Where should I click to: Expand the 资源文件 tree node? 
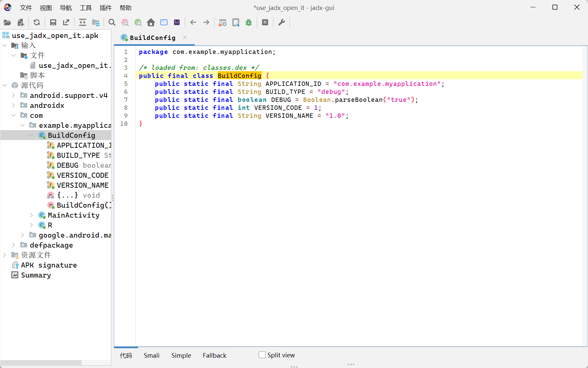5,255
